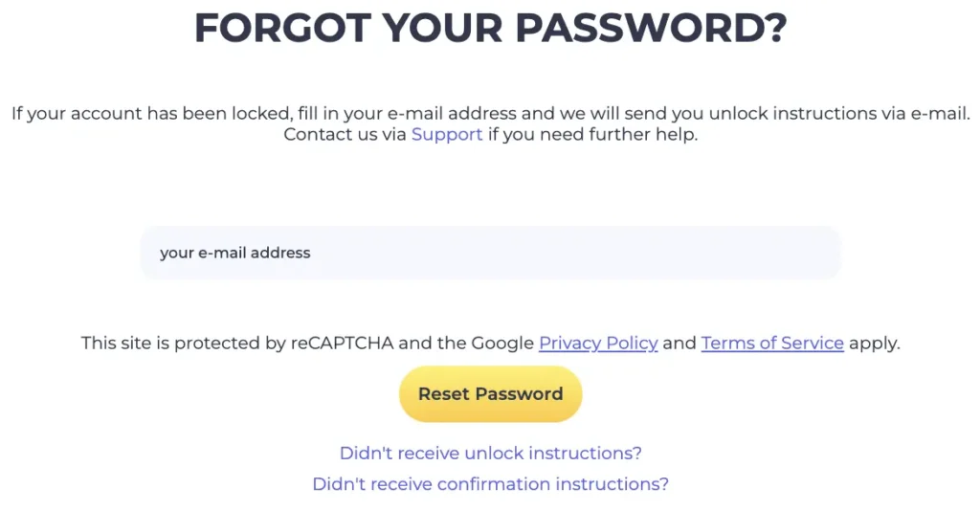Click the Support link
980x511 pixels.
click(x=447, y=135)
